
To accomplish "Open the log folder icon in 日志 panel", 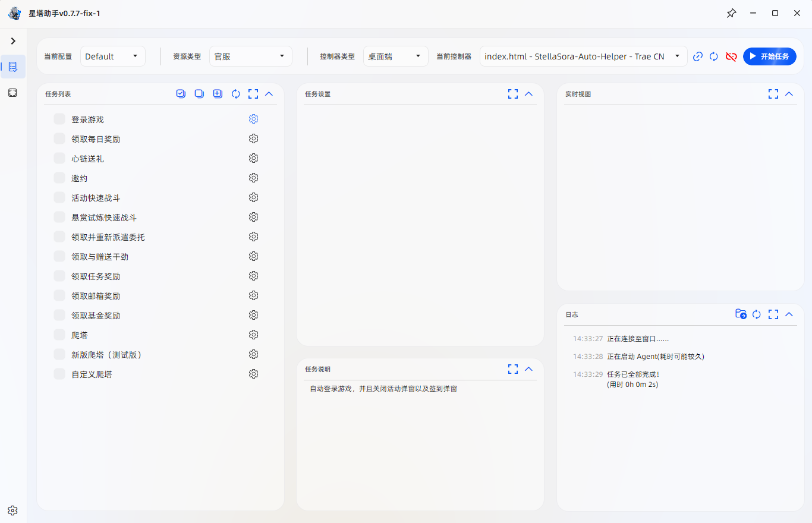I will [x=741, y=314].
